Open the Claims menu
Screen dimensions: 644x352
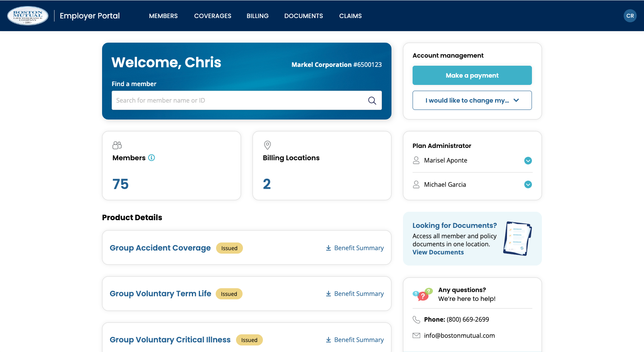click(350, 16)
